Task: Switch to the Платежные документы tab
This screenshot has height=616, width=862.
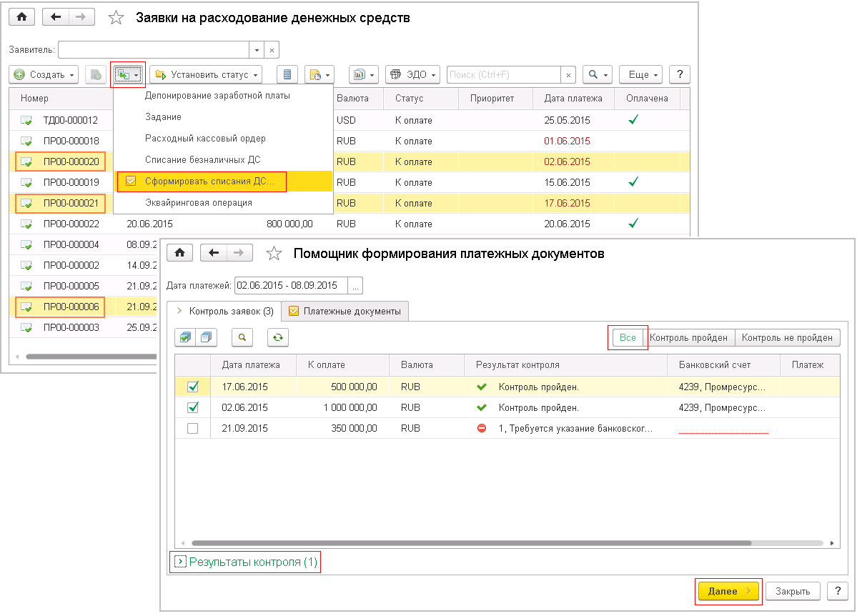Action: coord(345,311)
